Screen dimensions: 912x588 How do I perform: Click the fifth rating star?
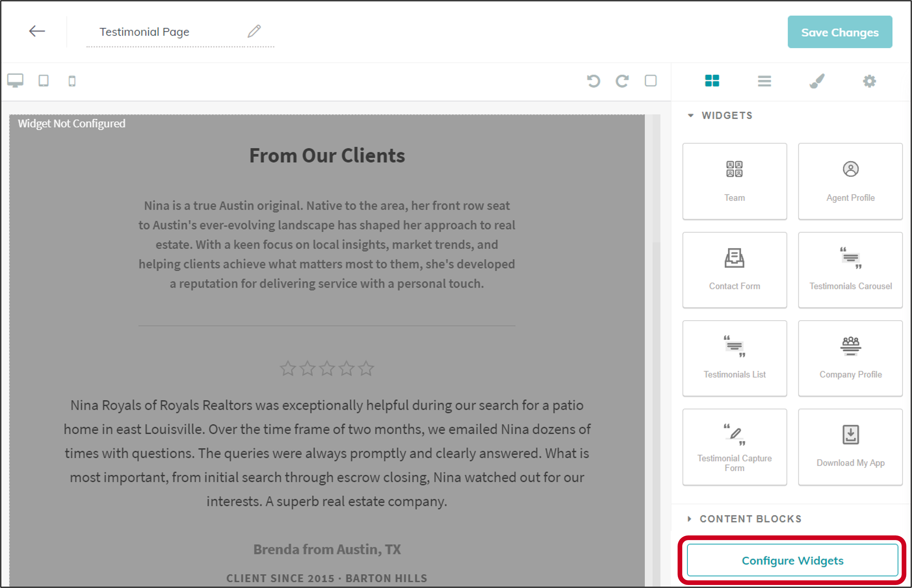(x=366, y=368)
